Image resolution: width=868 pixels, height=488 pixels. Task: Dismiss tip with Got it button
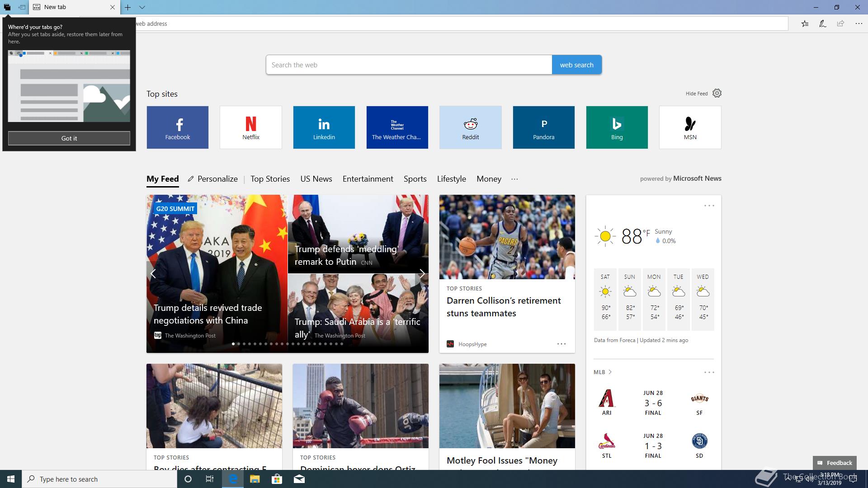[x=69, y=138]
